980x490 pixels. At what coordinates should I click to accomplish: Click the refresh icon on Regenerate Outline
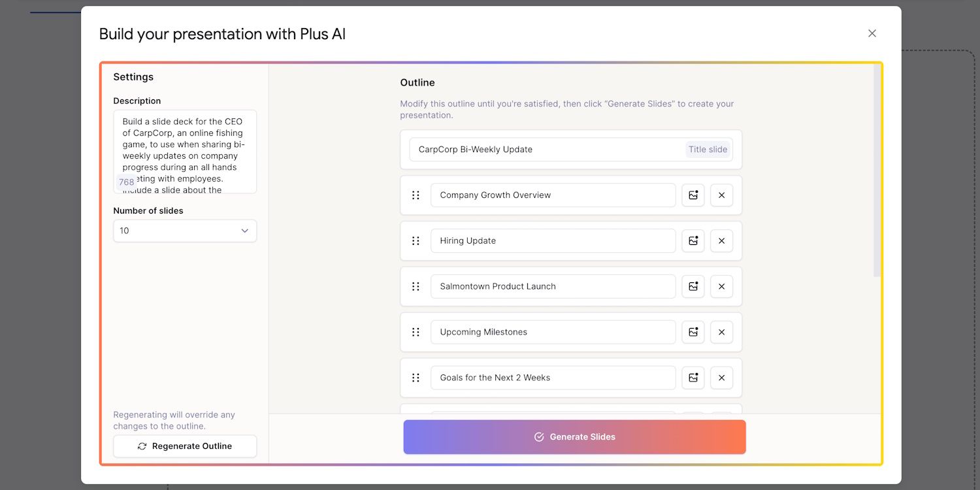[x=141, y=446]
